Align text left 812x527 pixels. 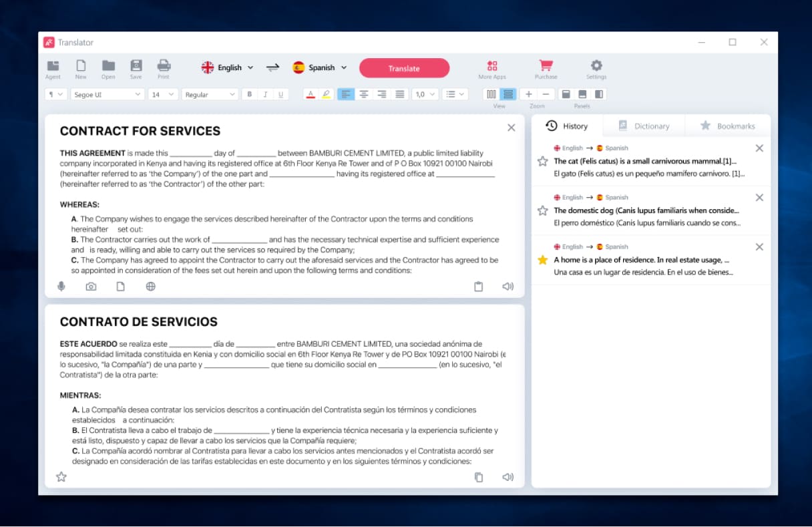(345, 94)
